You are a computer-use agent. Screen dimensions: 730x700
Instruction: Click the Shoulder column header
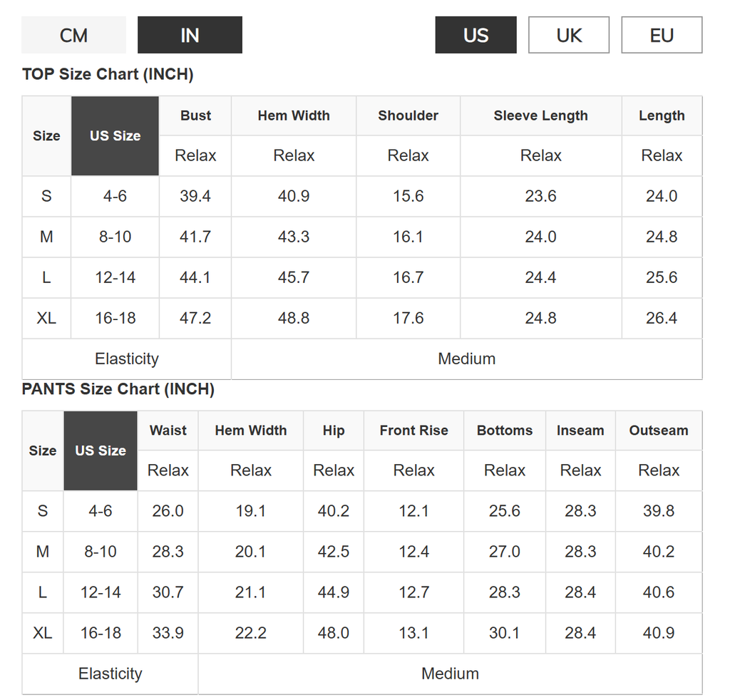click(408, 115)
